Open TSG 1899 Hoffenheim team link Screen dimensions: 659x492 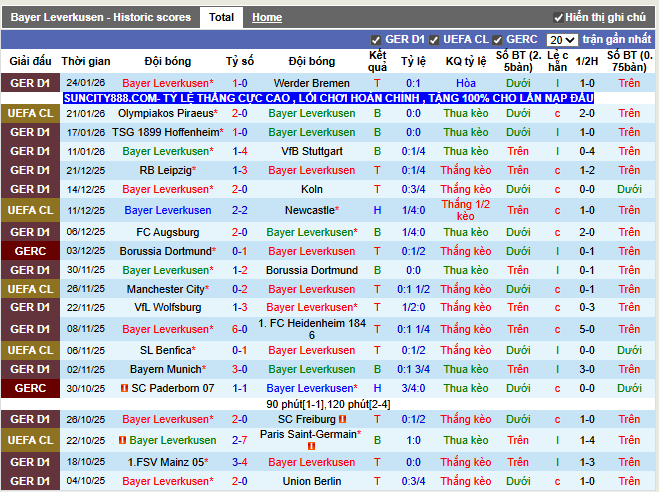point(166,132)
